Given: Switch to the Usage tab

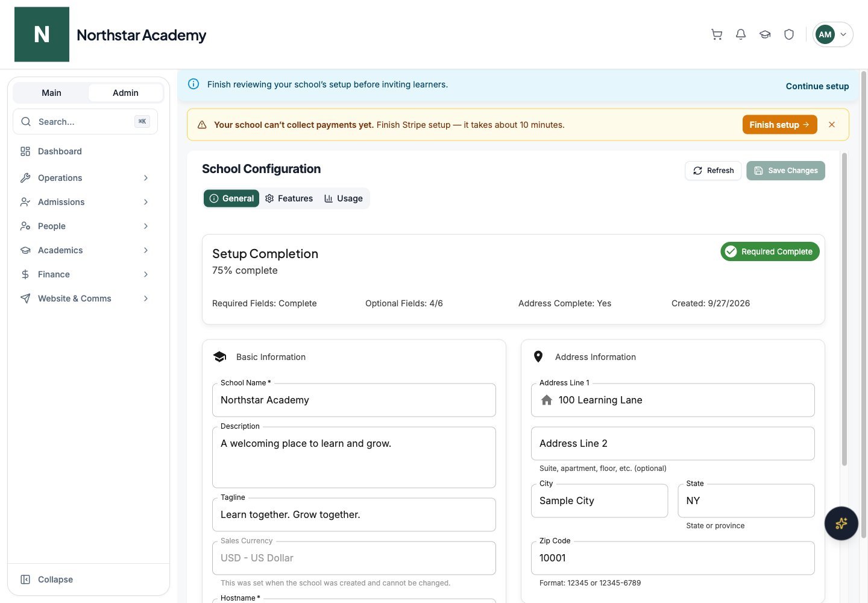Looking at the screenshot, I should coord(344,198).
